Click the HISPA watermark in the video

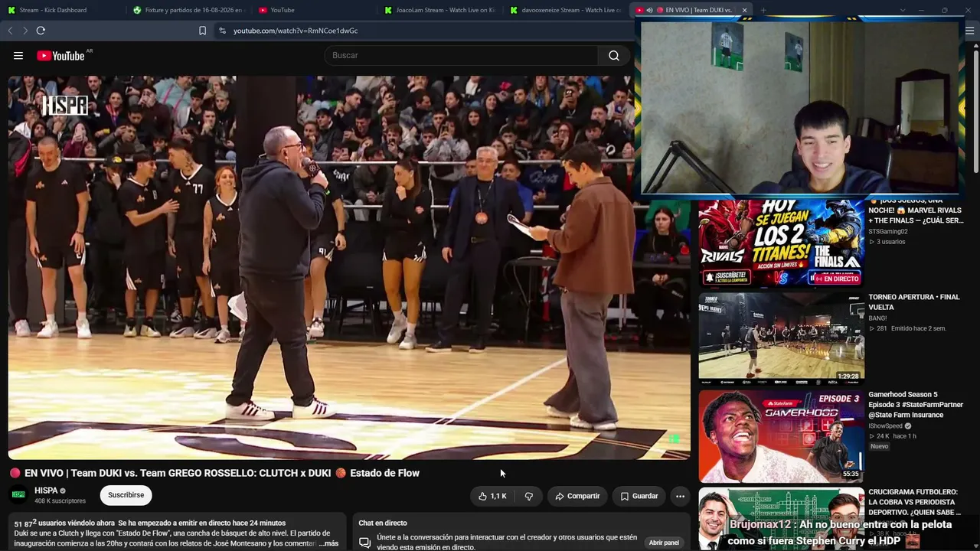(x=65, y=106)
